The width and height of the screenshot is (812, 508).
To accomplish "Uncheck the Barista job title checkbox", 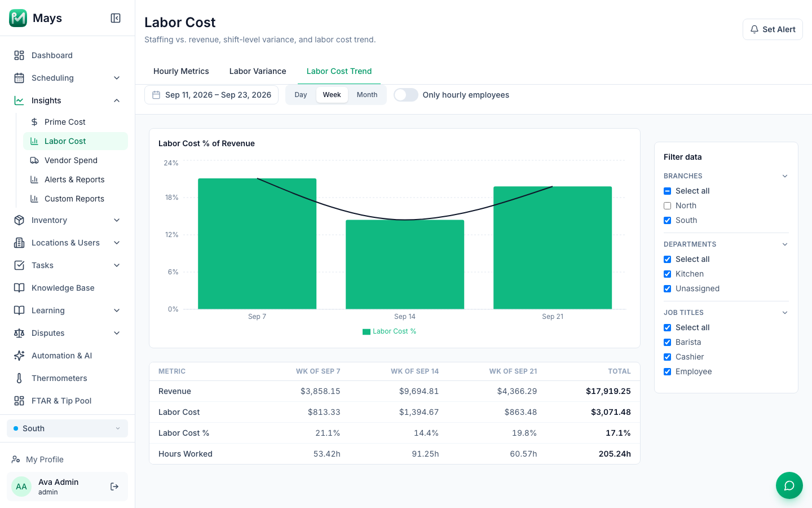I will 668,342.
